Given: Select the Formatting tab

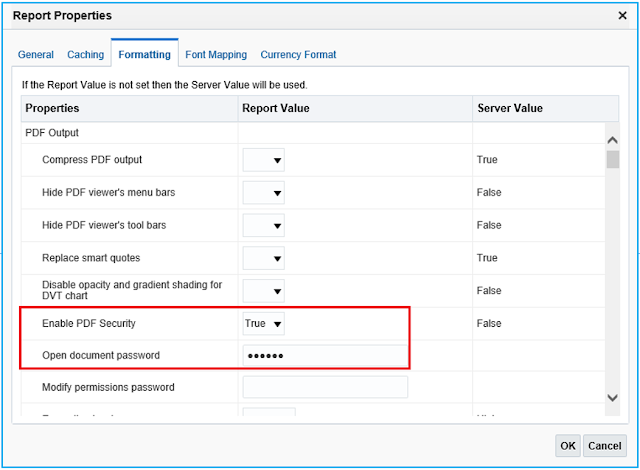Looking at the screenshot, I should point(144,54).
